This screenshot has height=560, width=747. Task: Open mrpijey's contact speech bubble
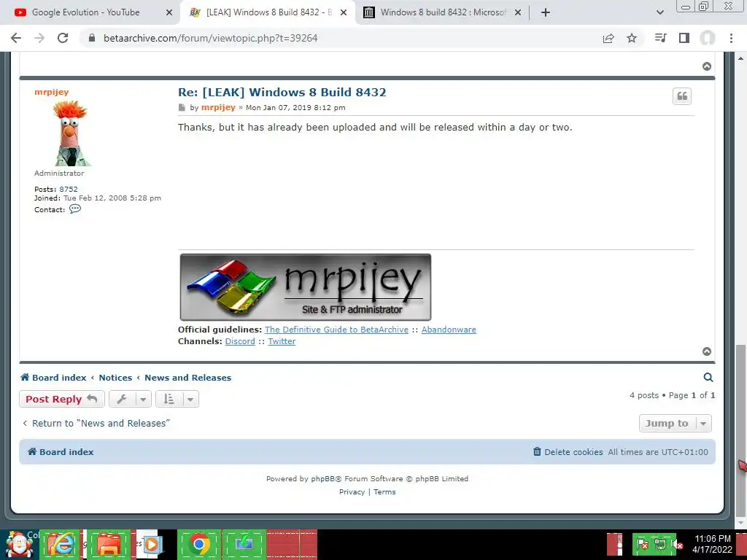(75, 209)
